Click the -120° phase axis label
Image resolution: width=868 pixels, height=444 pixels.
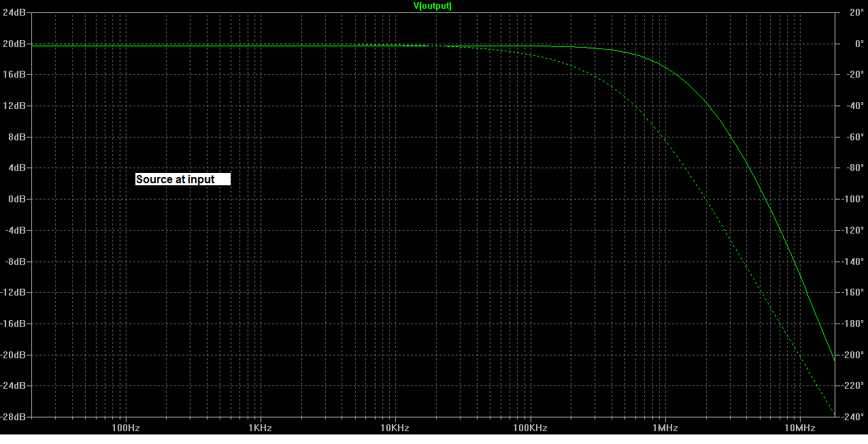coord(854,230)
